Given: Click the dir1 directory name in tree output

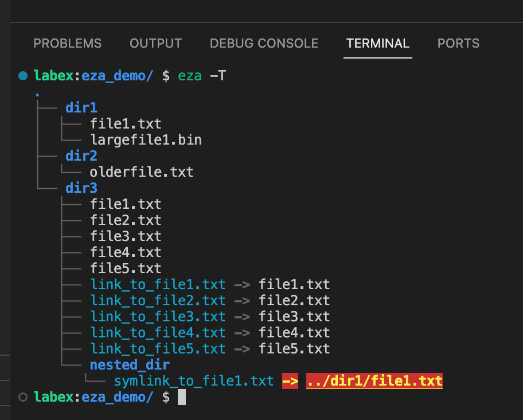Looking at the screenshot, I should [81, 107].
